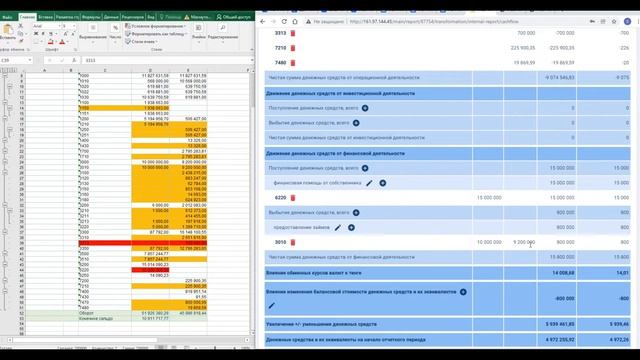Open Excel font size dropdown
The height and width of the screenshot is (360, 640).
[74, 26]
